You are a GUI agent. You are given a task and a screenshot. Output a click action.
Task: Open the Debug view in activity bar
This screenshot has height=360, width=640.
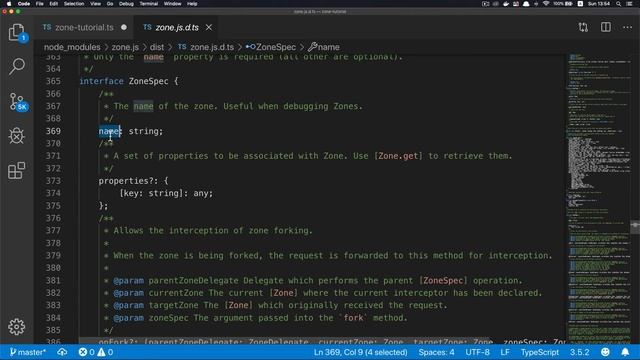click(x=16, y=136)
